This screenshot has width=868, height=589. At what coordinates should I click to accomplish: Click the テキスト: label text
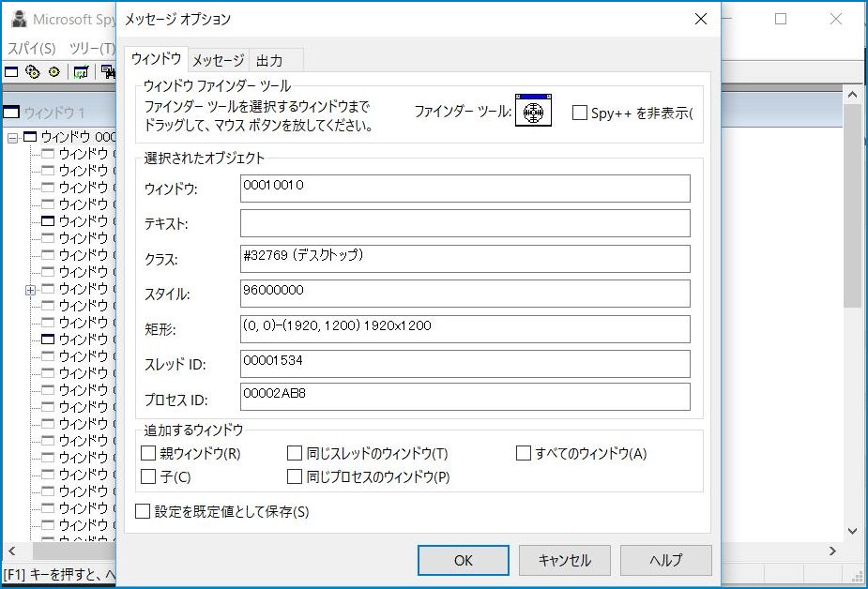click(x=166, y=224)
